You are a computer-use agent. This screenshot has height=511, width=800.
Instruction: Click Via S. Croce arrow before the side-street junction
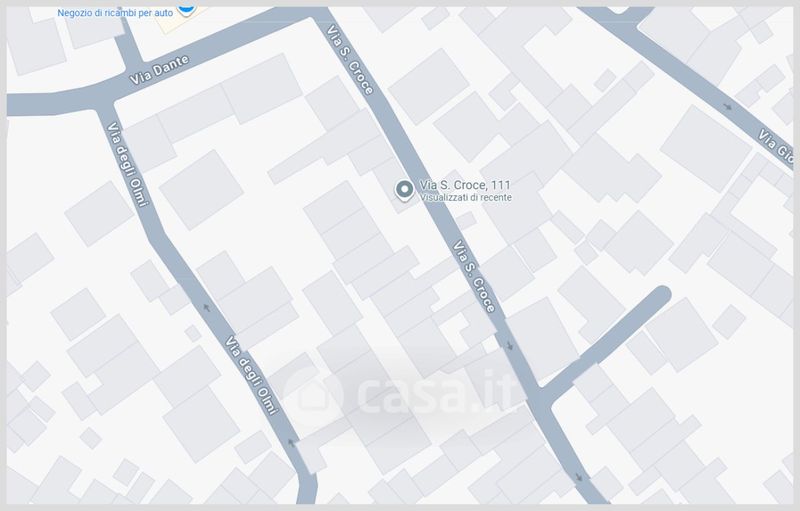click(509, 346)
